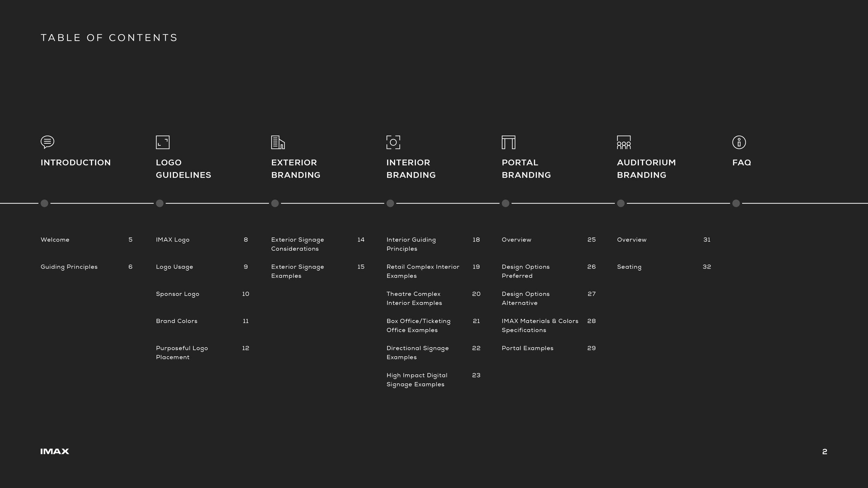Click slide page number 2 in footer
Image resolution: width=868 pixels, height=488 pixels.
[825, 452]
